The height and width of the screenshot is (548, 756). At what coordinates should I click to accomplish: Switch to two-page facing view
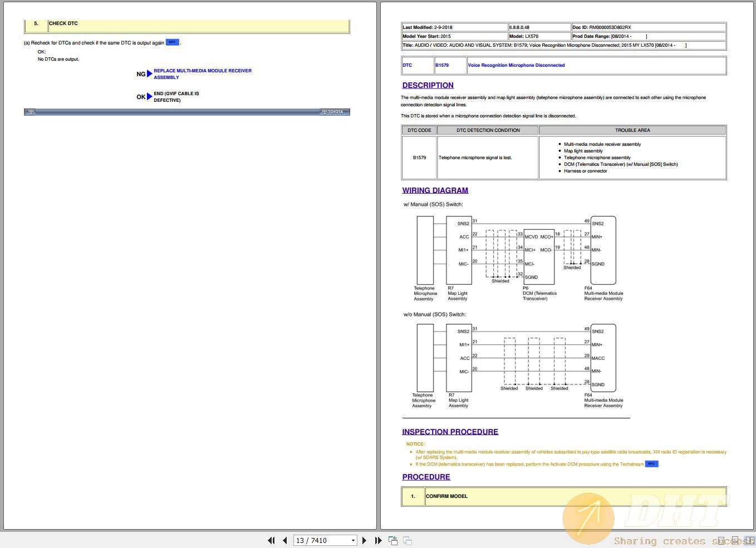[x=749, y=540]
